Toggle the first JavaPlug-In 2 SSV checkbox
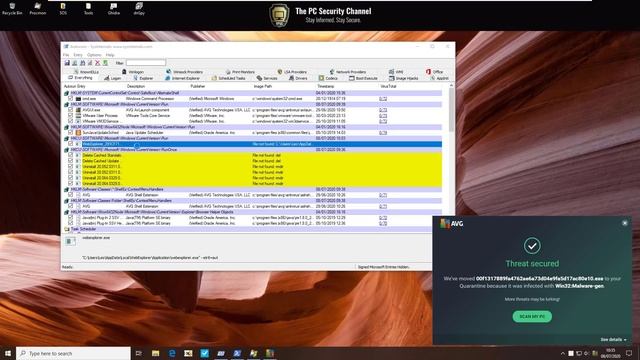This screenshot has width=640, height=360. [x=71, y=218]
